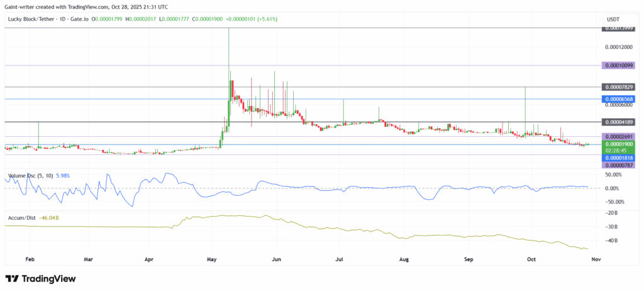Image resolution: width=644 pixels, height=292 pixels.
Task: Click the Oct date axis label
Action: click(x=531, y=259)
